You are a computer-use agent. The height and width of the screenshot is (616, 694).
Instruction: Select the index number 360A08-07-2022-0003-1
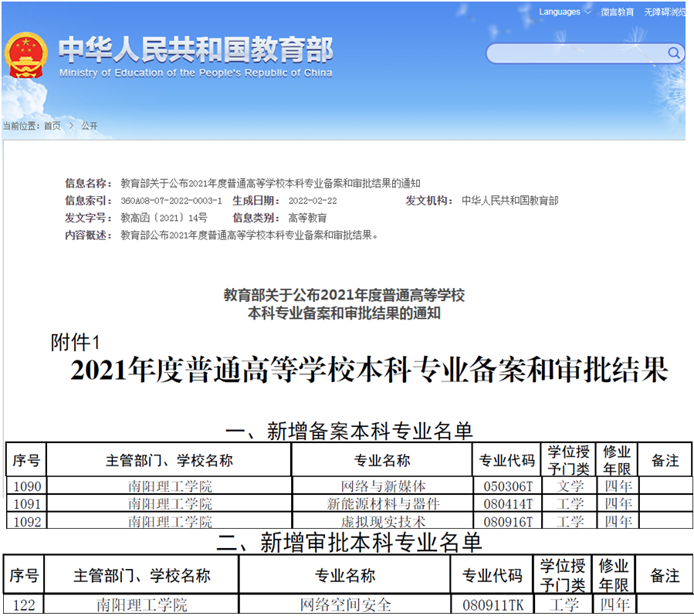pos(171,201)
